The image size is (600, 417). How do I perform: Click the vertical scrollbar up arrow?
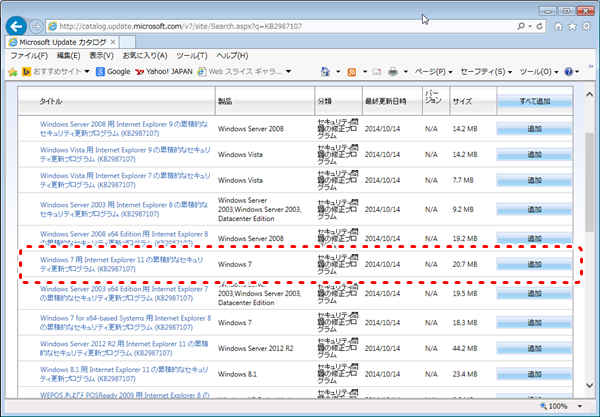tap(590, 94)
